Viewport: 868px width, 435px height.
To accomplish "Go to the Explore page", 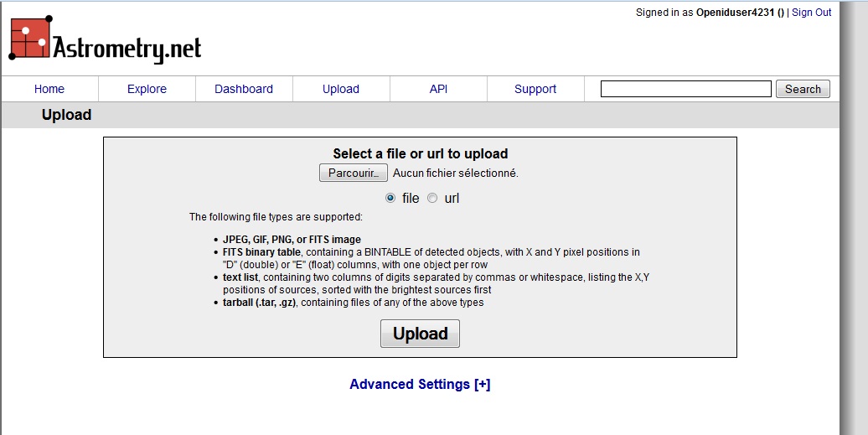I will pos(147,89).
